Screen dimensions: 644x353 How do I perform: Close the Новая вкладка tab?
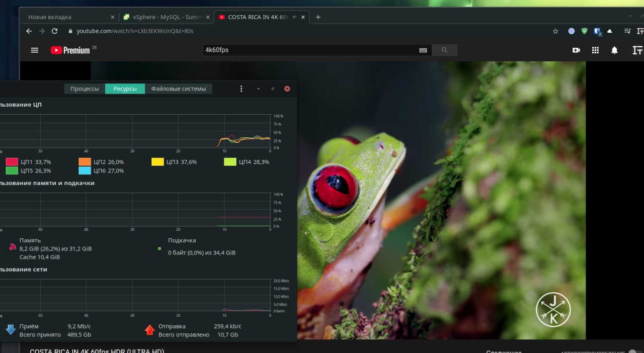click(x=113, y=17)
